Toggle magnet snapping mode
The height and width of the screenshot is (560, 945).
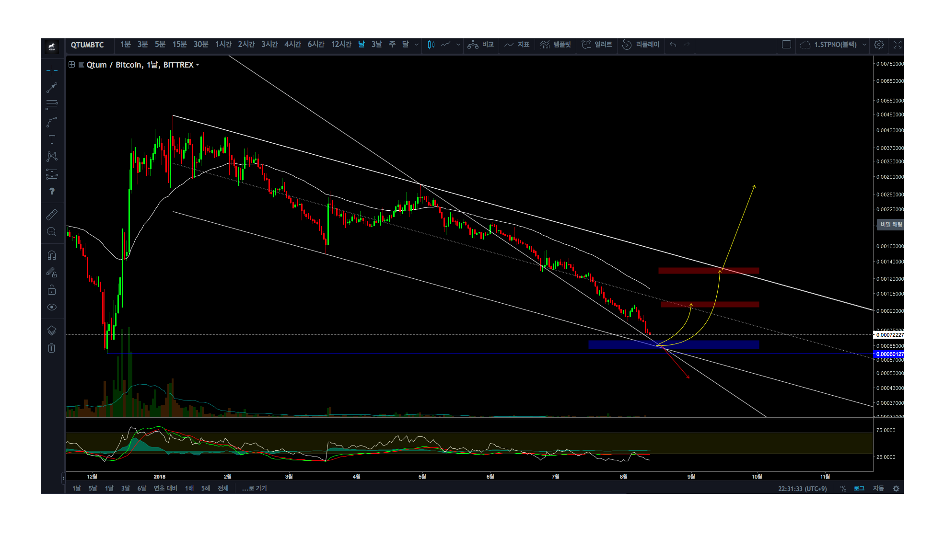point(52,255)
